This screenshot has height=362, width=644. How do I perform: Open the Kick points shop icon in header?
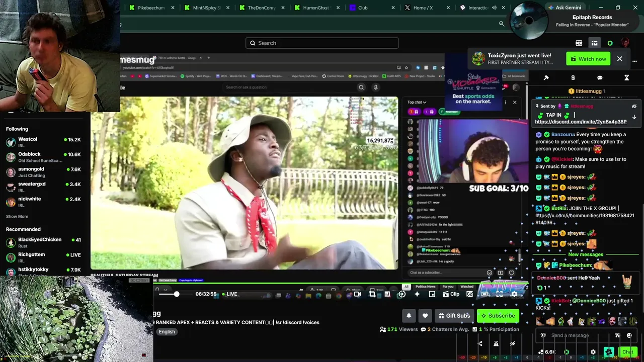pos(579,43)
